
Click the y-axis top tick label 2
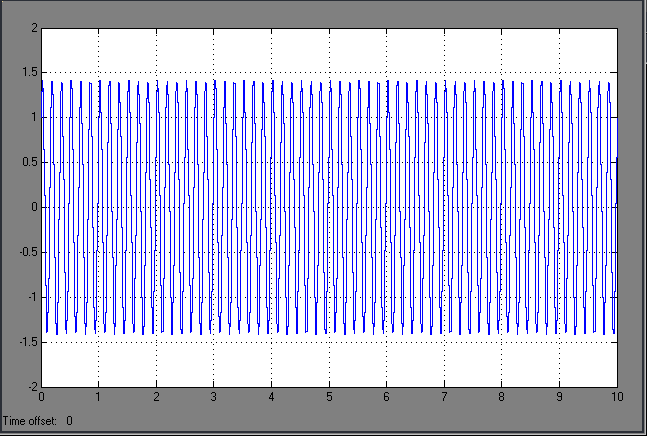(35, 28)
